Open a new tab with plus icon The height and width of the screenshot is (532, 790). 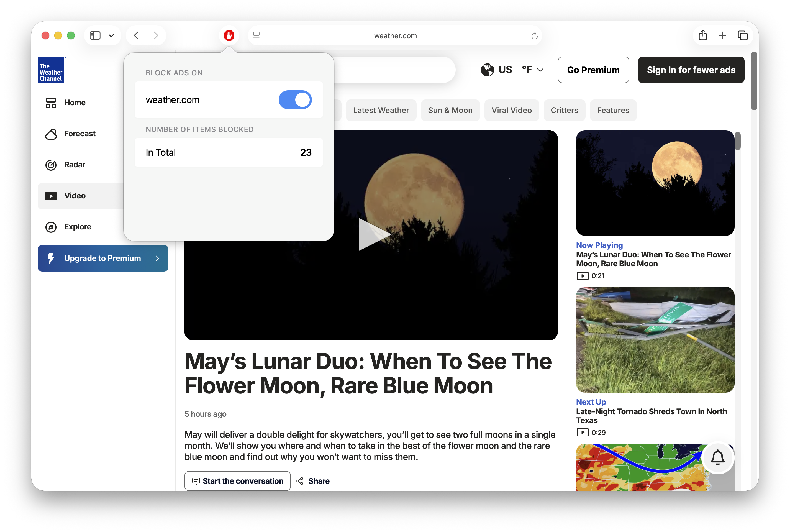(x=722, y=35)
